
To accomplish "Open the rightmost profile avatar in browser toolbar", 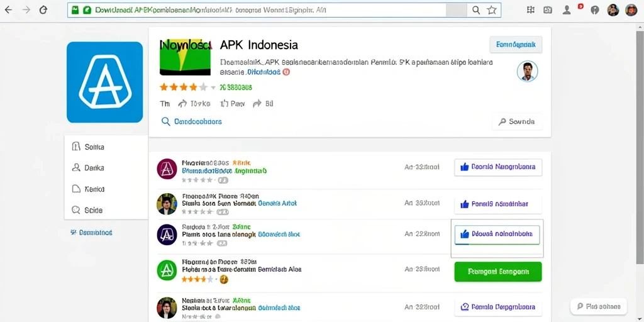I will point(631,10).
